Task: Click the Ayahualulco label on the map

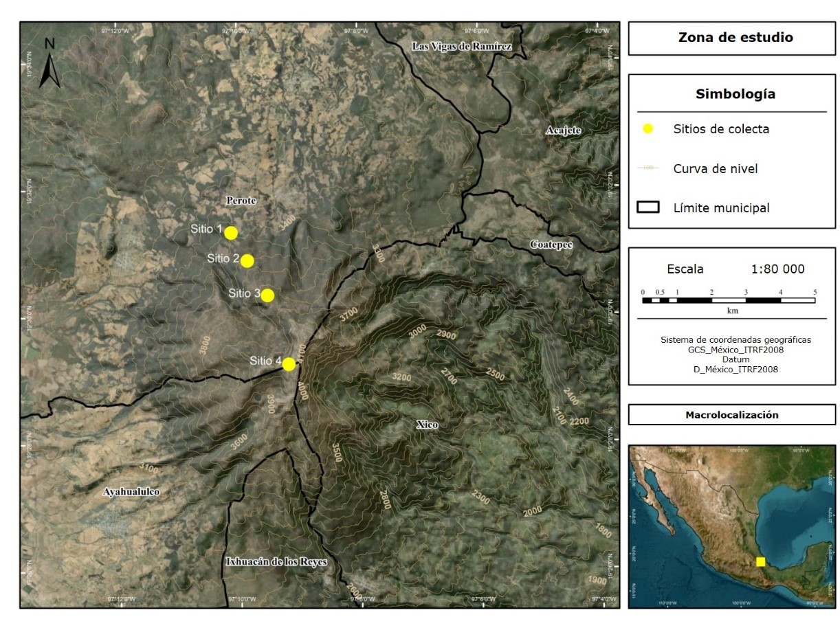Action: (x=131, y=492)
